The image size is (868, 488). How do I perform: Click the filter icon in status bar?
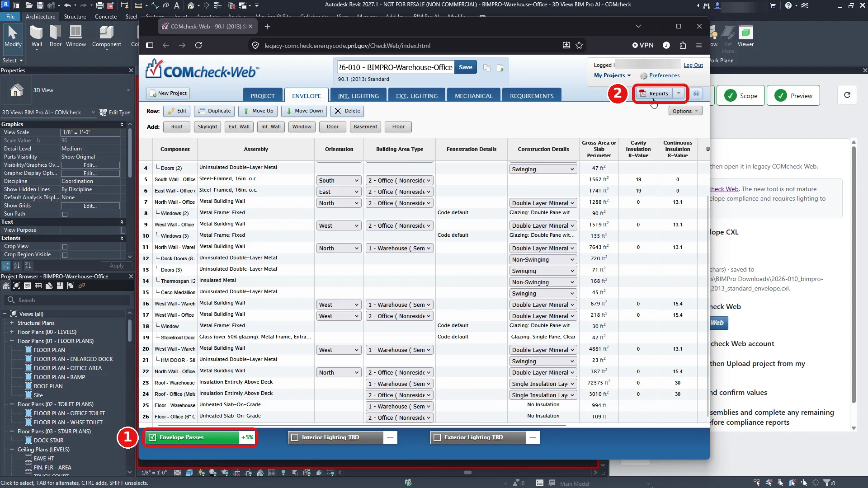click(x=827, y=483)
